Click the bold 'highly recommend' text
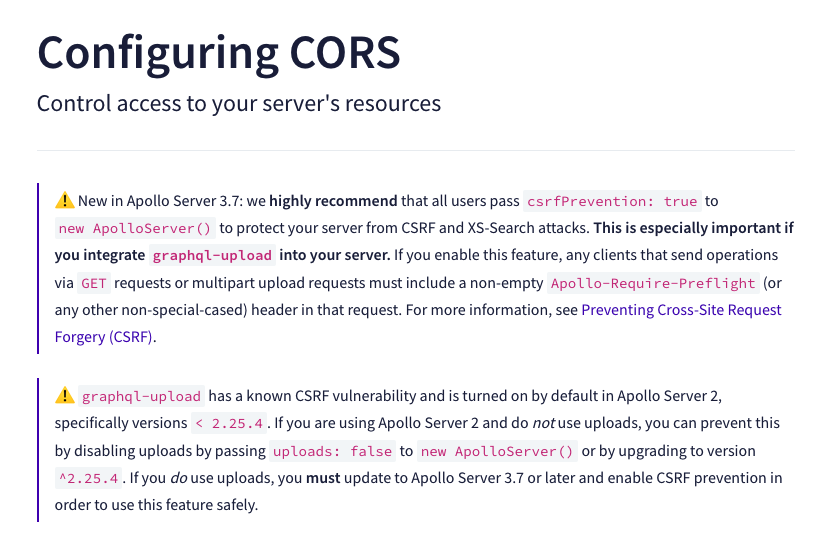The image size is (814, 538). click(333, 201)
